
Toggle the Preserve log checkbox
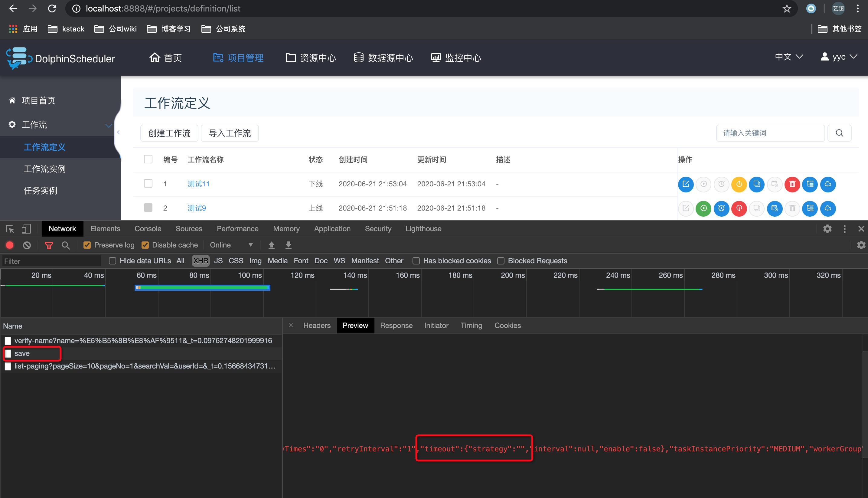pyautogui.click(x=87, y=245)
